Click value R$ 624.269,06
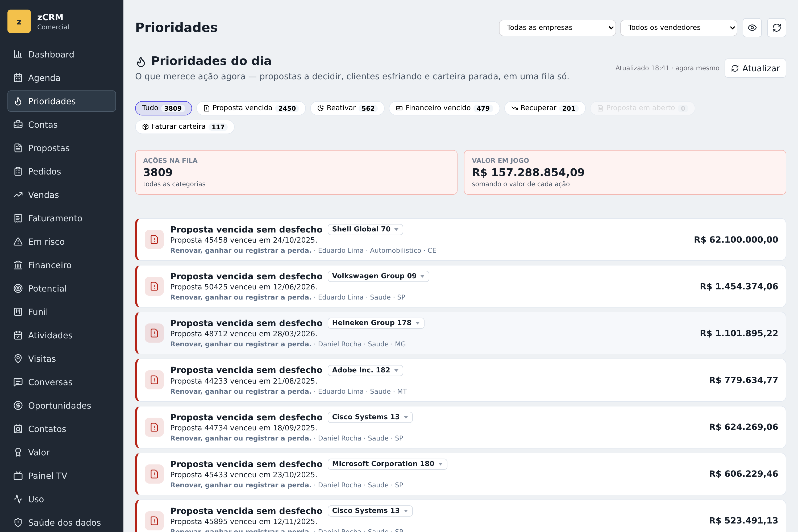 [743, 427]
